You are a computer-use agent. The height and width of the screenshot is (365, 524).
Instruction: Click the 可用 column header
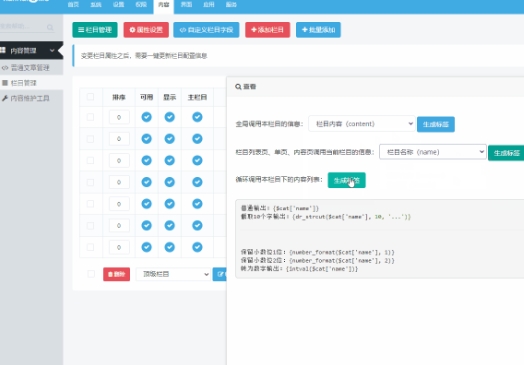click(x=146, y=97)
